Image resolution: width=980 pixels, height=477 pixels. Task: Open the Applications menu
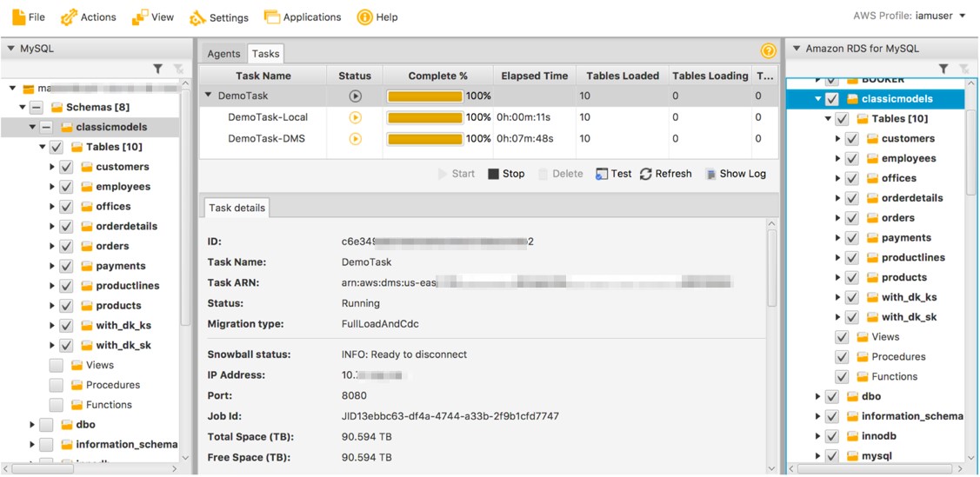pyautogui.click(x=303, y=17)
